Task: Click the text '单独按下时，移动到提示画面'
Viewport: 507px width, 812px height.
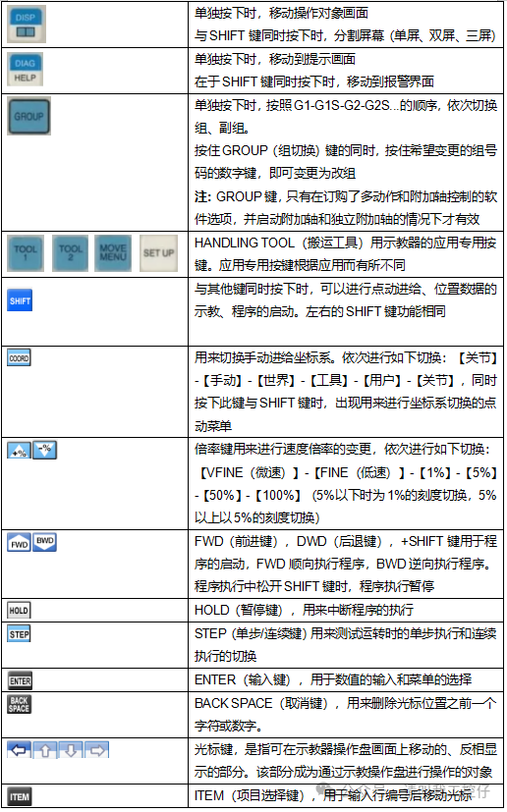Action: [x=275, y=59]
